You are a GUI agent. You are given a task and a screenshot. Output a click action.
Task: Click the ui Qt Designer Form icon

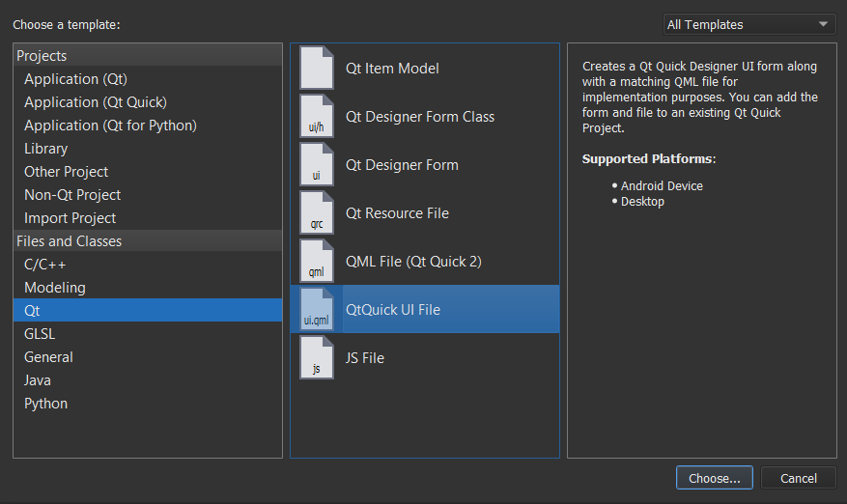(317, 165)
